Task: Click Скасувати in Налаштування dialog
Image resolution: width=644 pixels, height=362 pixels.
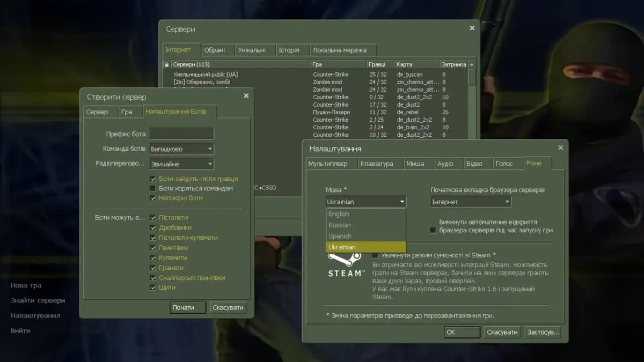Action: point(502,333)
